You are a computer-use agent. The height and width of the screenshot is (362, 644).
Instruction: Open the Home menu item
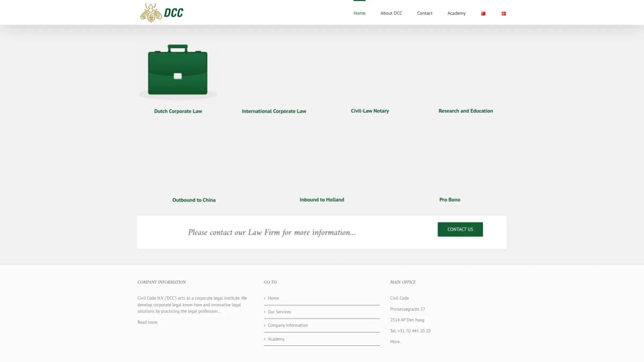tap(359, 13)
